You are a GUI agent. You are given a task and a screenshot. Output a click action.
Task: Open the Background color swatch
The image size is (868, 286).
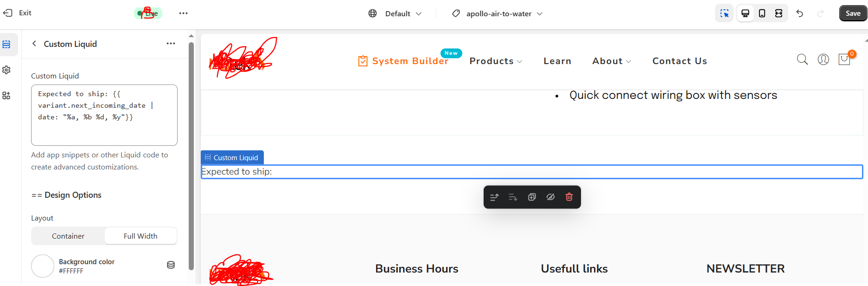[x=43, y=266]
